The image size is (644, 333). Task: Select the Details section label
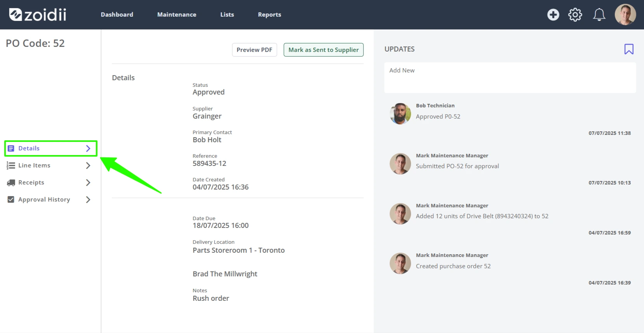(29, 148)
